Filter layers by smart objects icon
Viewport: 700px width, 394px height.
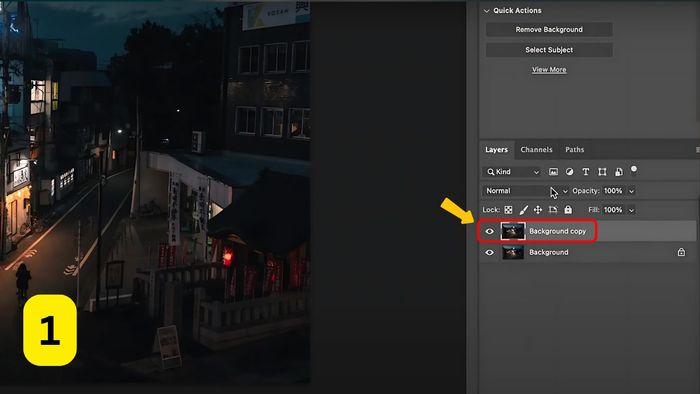tap(619, 172)
